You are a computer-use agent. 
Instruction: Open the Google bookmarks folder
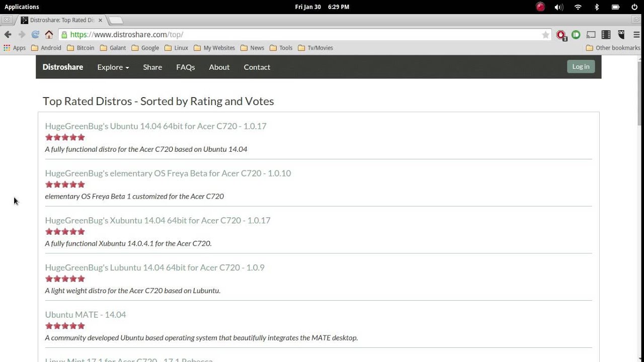click(145, 48)
